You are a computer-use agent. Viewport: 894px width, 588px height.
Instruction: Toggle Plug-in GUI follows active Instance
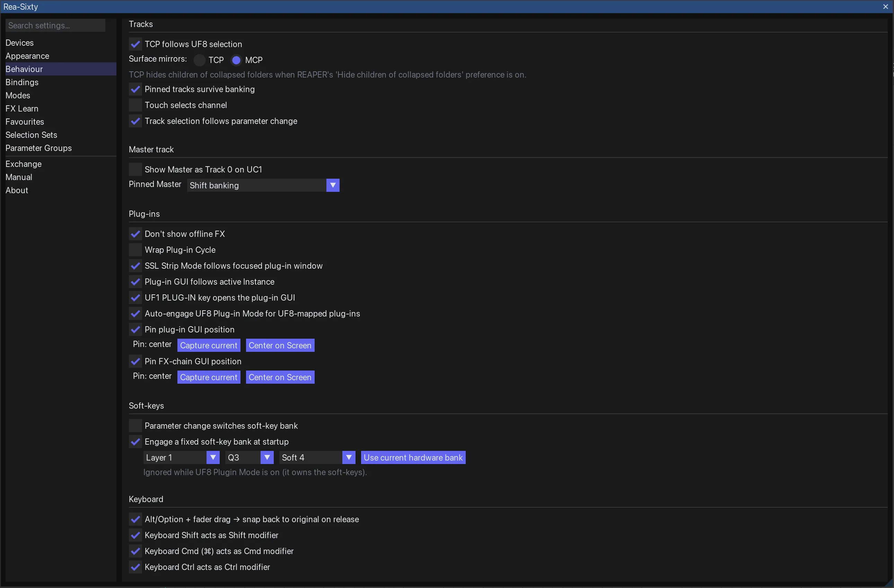pyautogui.click(x=135, y=282)
